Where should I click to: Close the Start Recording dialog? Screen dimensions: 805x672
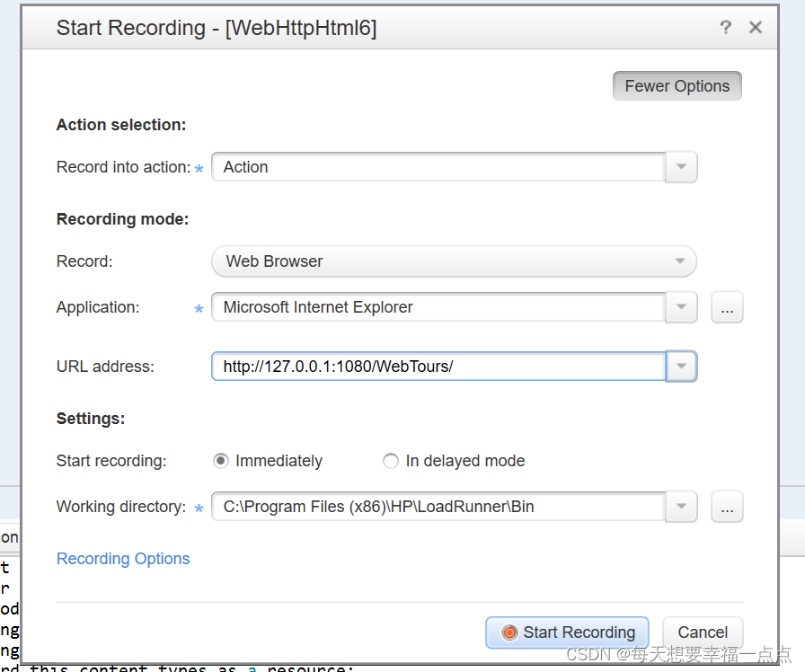pos(756,28)
